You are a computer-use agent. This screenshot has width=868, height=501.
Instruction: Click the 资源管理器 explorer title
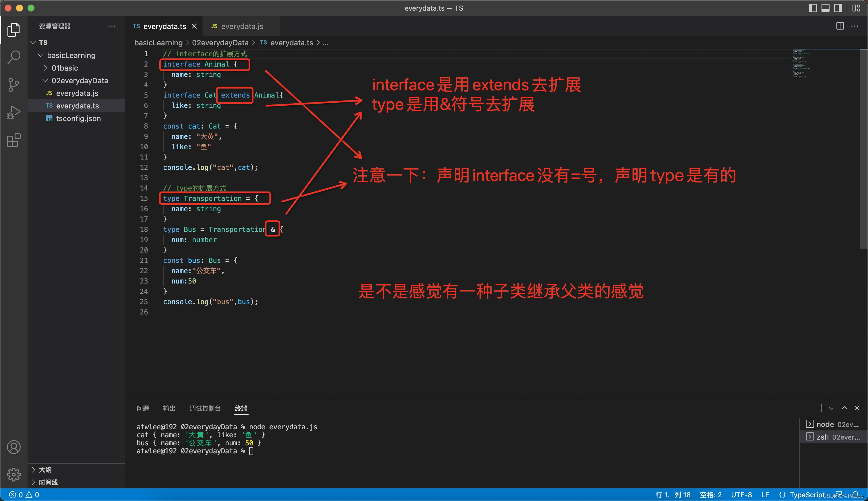pyautogui.click(x=54, y=26)
